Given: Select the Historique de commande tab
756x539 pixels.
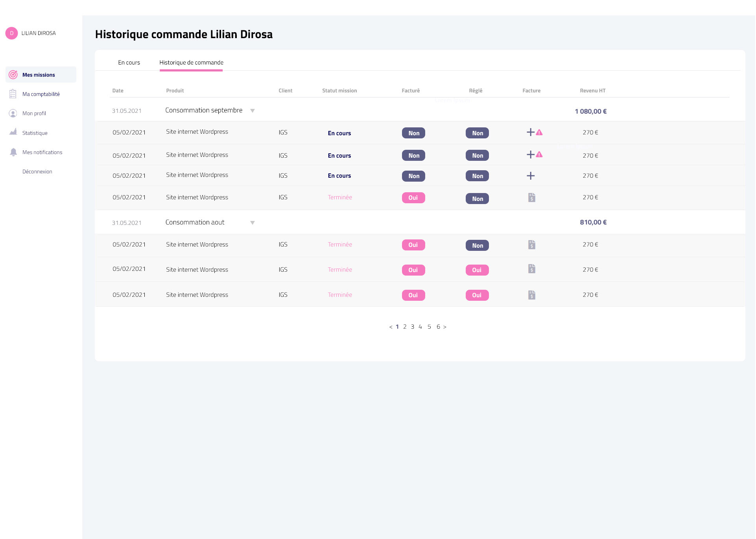Looking at the screenshot, I should (x=191, y=63).
